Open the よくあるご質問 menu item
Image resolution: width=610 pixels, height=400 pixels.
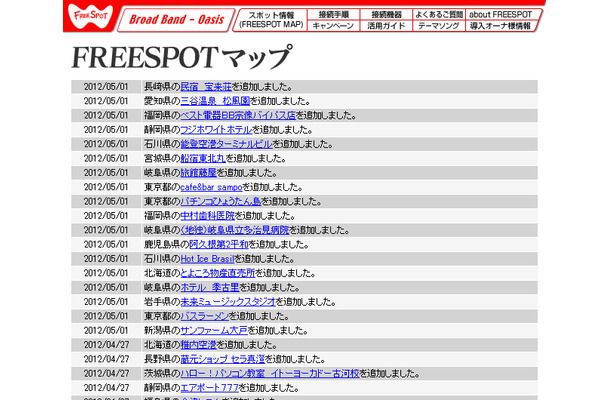439,14
